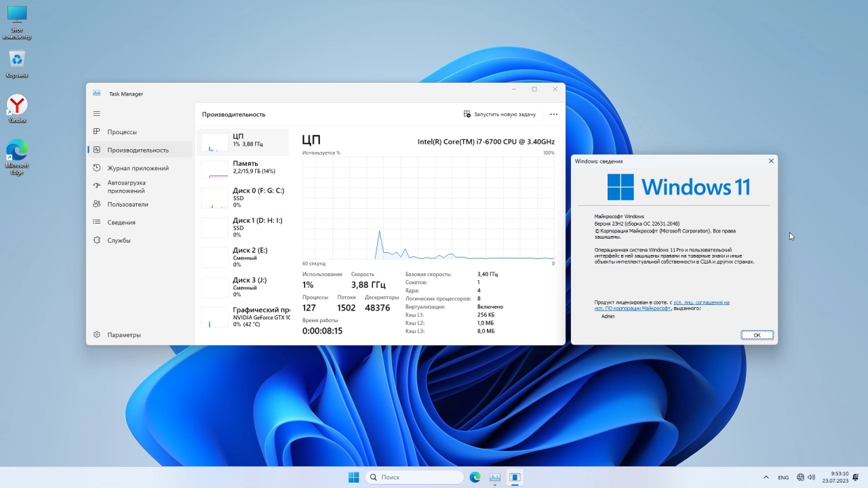Click the 48376 handles value
The height and width of the screenshot is (488, 868).
[x=377, y=308]
